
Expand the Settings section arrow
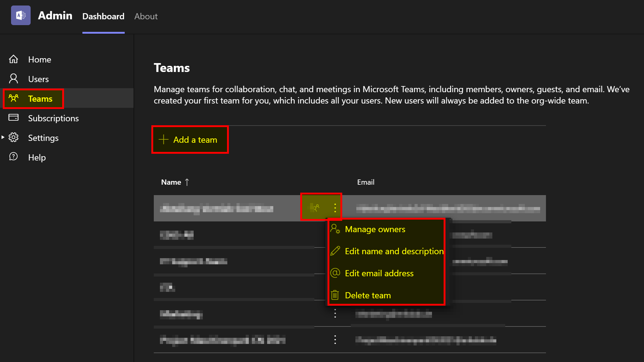(3, 137)
